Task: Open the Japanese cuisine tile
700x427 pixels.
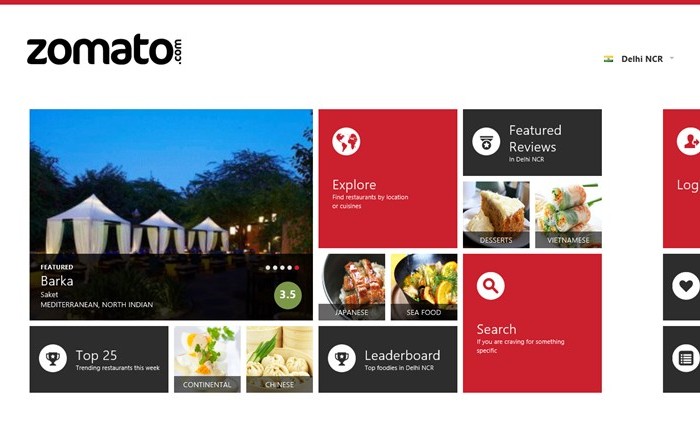Action: click(x=352, y=287)
